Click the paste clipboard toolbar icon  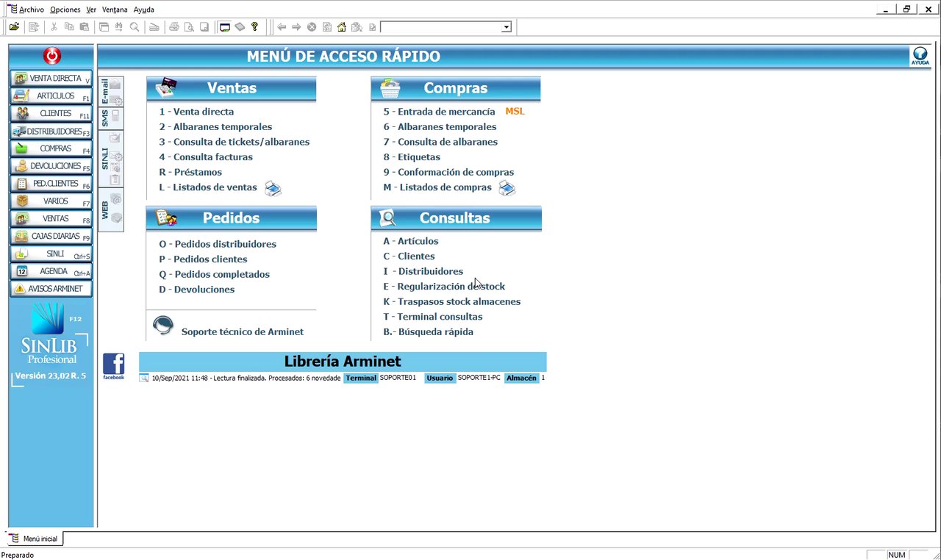point(85,27)
